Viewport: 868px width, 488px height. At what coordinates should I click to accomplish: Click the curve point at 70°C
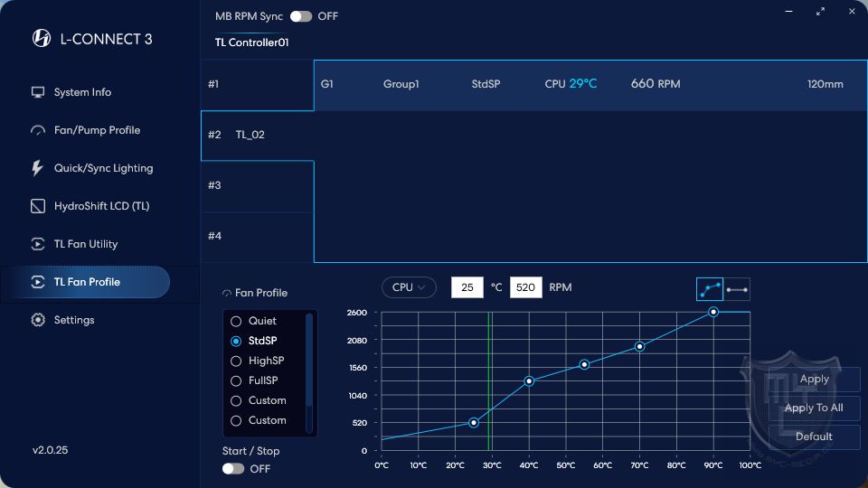tap(639, 347)
